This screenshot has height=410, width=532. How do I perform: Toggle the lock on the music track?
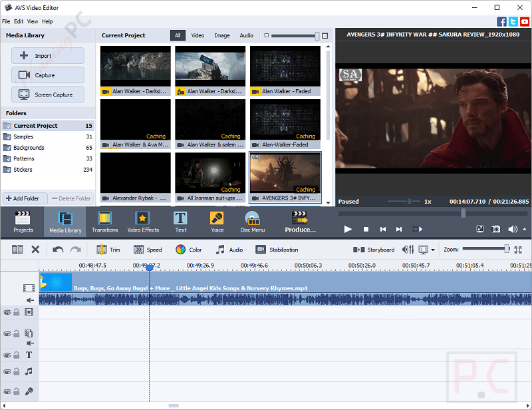pos(17,372)
